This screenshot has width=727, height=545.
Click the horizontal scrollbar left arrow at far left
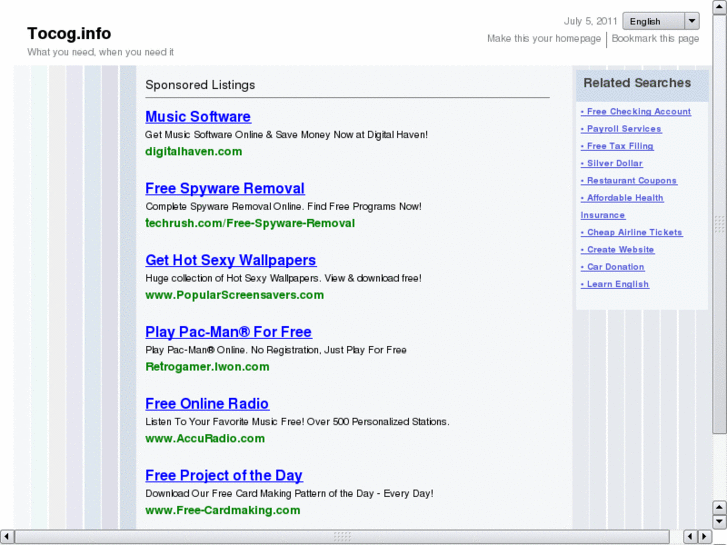tap(7, 537)
